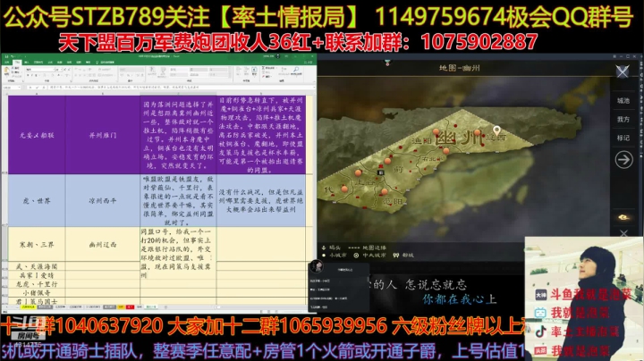Click the formula bar cancel X icon
Viewport: 644px width, 361px height.
30,88
